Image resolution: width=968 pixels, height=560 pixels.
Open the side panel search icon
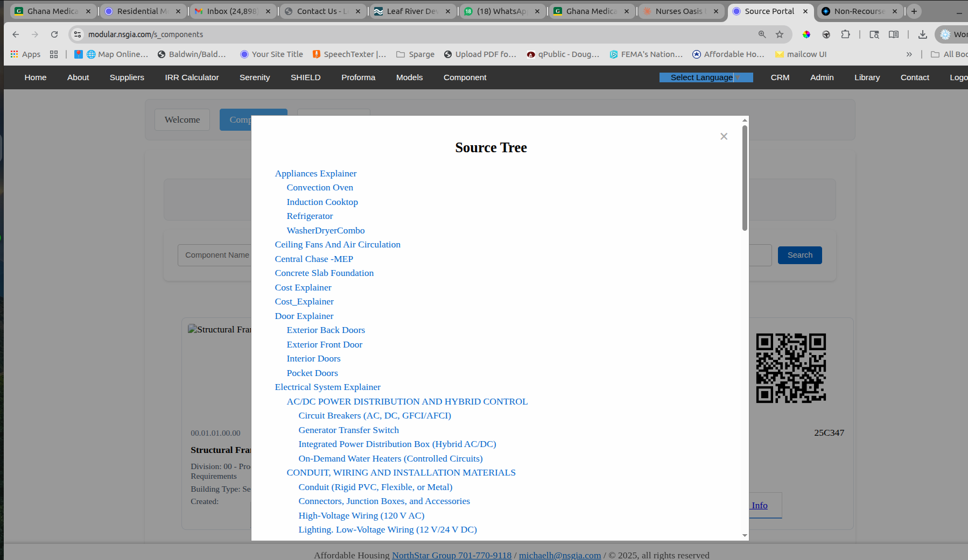pos(874,34)
